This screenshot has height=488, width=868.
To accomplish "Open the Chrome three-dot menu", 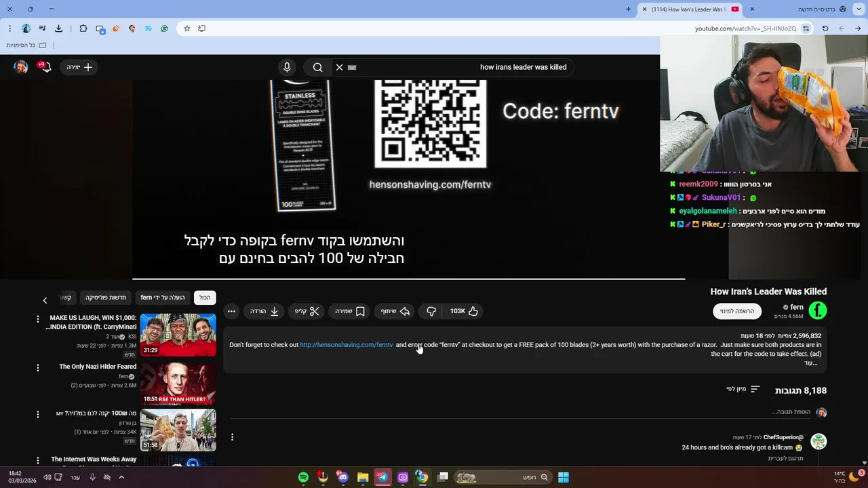I will coord(9,28).
